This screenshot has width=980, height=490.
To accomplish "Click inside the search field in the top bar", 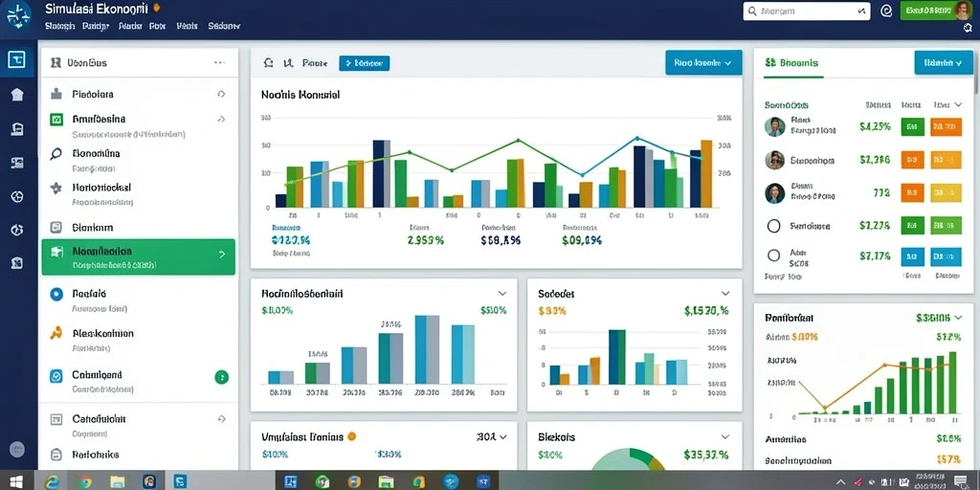I will click(x=806, y=11).
